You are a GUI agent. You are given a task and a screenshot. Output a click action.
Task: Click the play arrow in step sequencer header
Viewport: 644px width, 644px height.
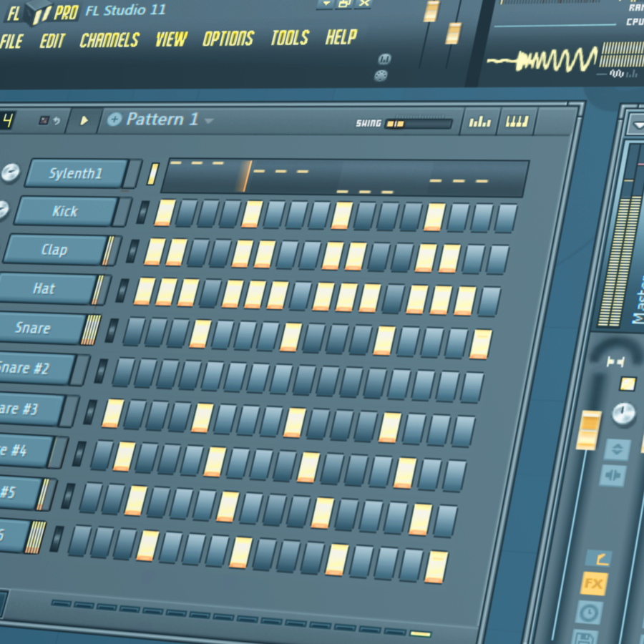pyautogui.click(x=84, y=120)
